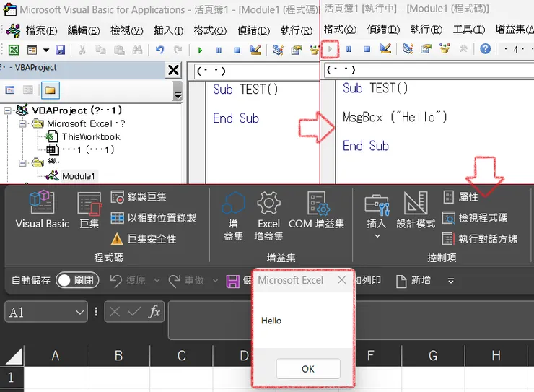Click the Cut scissors icon in left VBA toolbar

82,50
